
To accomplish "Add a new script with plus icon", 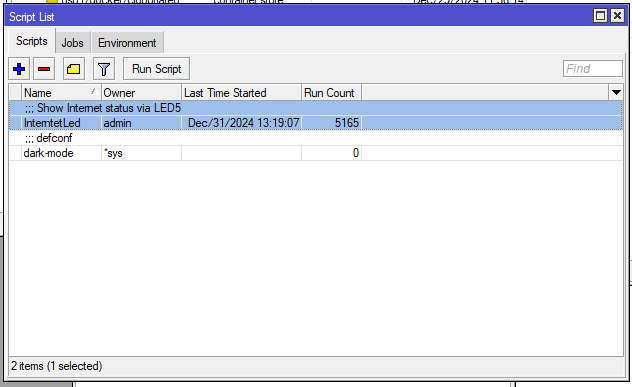I will pos(19,69).
